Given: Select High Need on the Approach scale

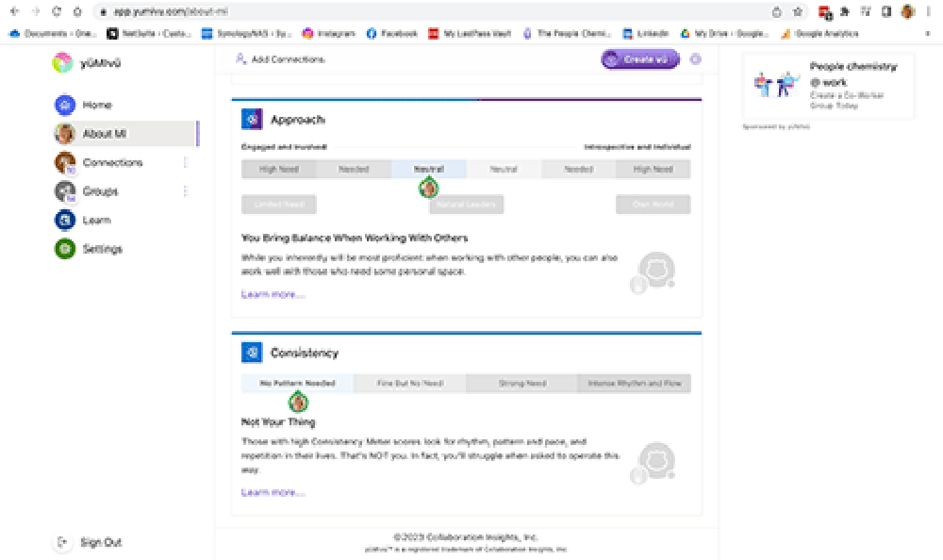Looking at the screenshot, I should (279, 169).
